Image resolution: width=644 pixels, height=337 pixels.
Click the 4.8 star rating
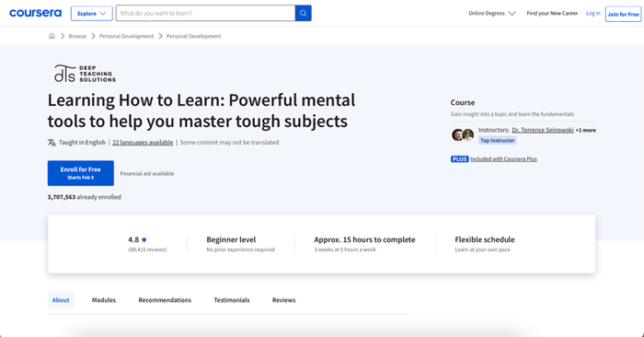138,239
